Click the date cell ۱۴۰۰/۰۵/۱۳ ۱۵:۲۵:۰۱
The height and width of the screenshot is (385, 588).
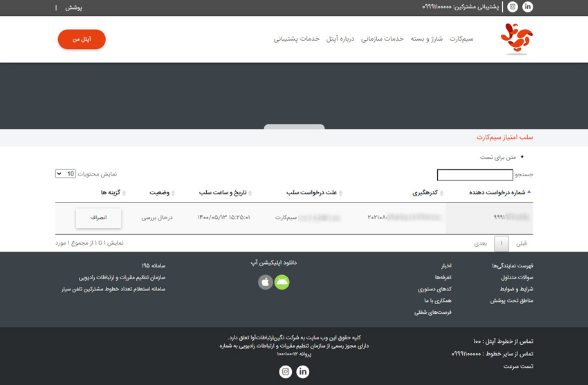[x=224, y=218]
